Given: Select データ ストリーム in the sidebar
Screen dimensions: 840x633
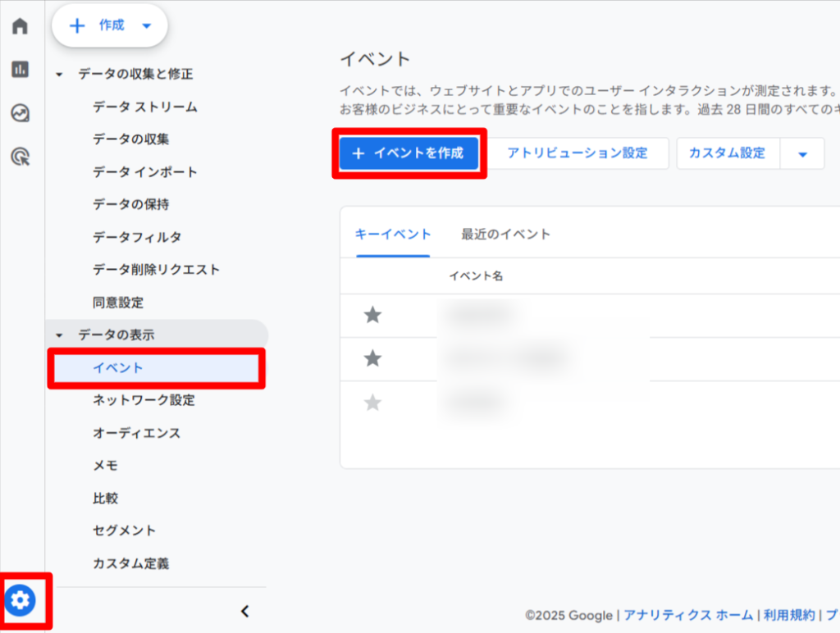Looking at the screenshot, I should click(144, 107).
